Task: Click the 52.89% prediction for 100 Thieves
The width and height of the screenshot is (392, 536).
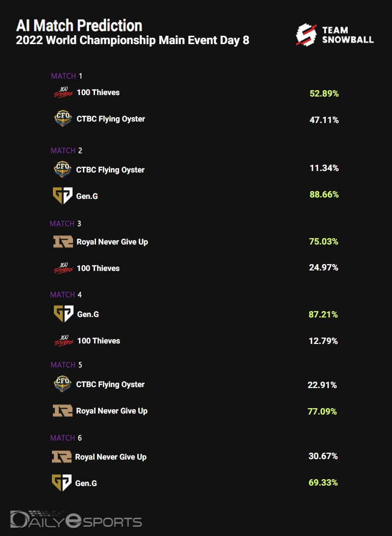Action: tap(324, 93)
